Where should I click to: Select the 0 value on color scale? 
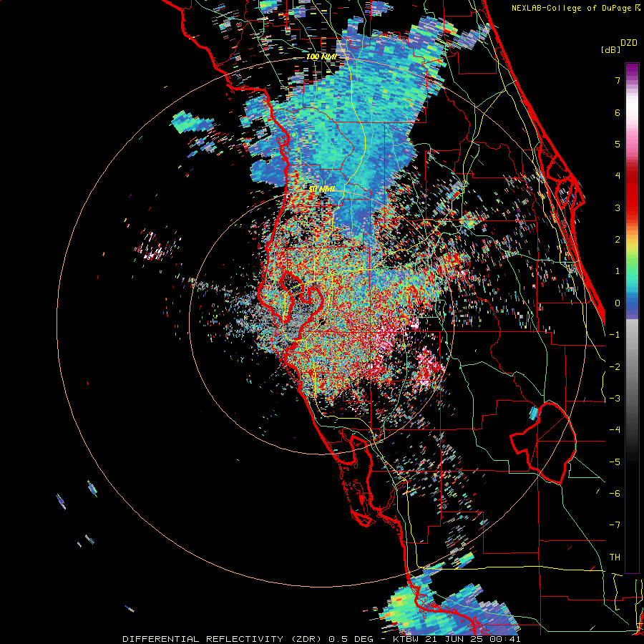618,303
